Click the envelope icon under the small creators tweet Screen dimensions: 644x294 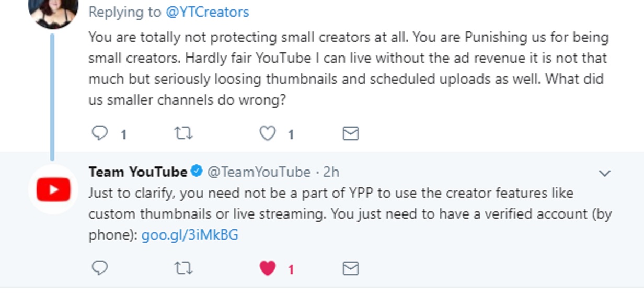point(350,134)
